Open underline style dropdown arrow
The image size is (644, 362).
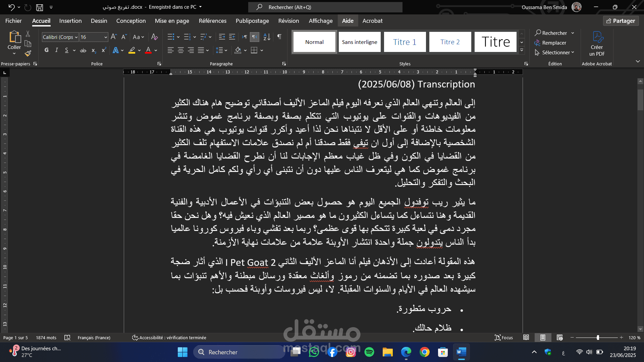[74, 50]
